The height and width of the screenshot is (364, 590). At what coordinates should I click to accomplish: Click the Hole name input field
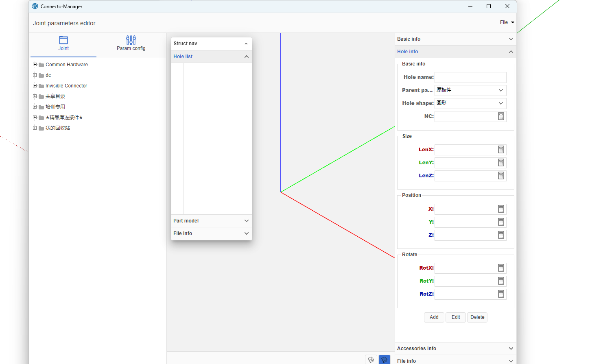pyautogui.click(x=470, y=77)
